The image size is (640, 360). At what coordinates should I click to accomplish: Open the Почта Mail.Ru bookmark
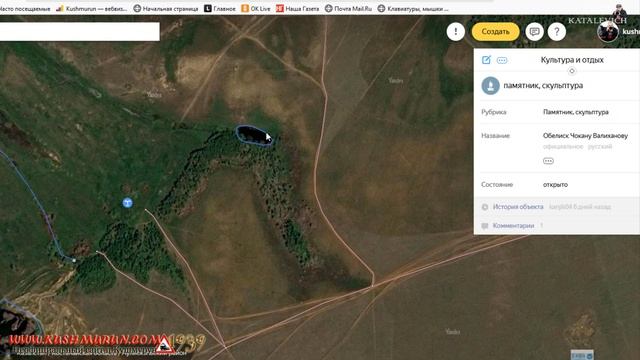coord(348,8)
